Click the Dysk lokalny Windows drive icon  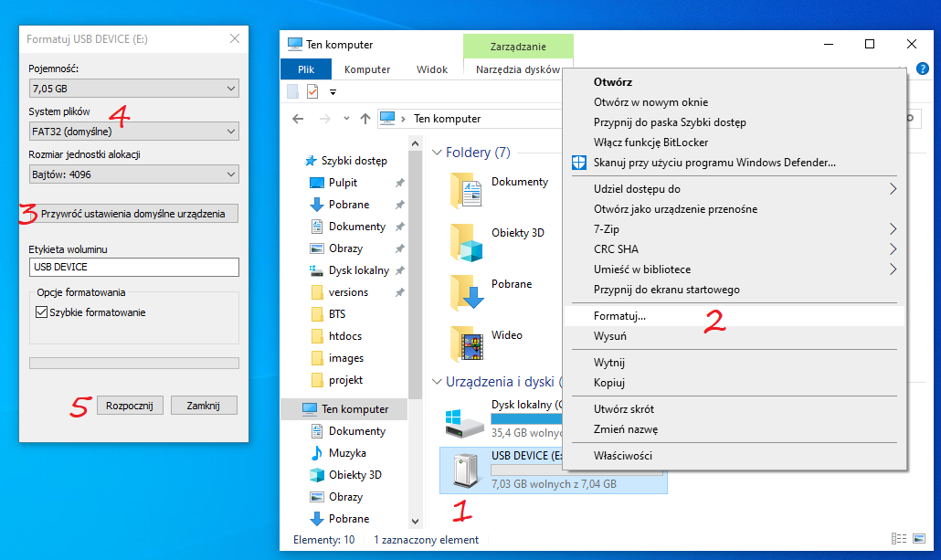[464, 420]
